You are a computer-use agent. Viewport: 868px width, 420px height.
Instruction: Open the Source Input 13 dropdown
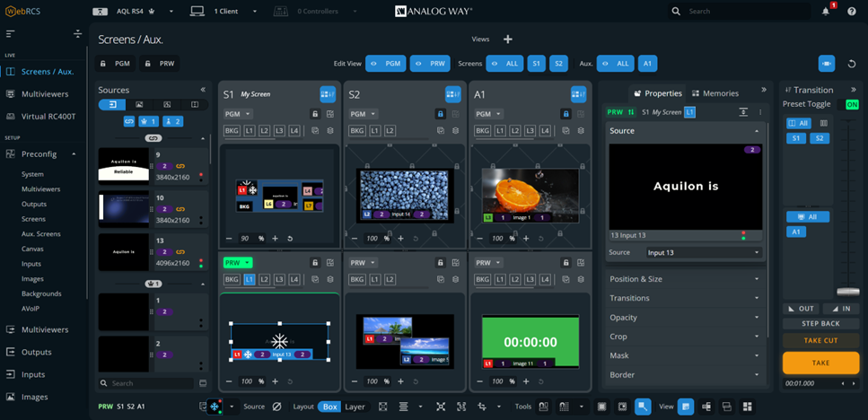tap(703, 253)
